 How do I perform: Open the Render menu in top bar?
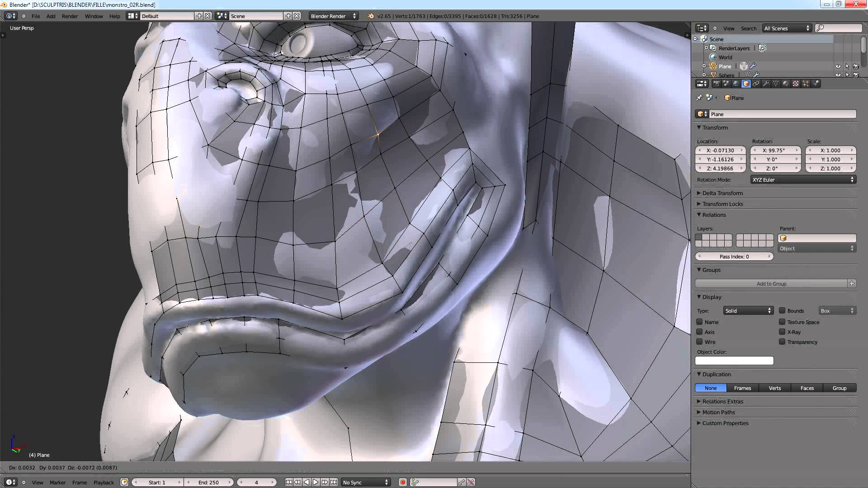click(70, 16)
